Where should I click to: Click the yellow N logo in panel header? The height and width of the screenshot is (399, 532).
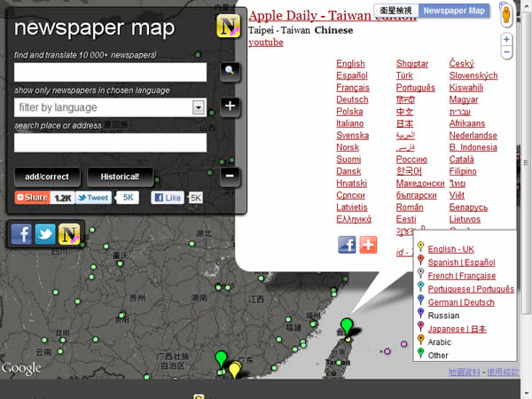tap(229, 26)
